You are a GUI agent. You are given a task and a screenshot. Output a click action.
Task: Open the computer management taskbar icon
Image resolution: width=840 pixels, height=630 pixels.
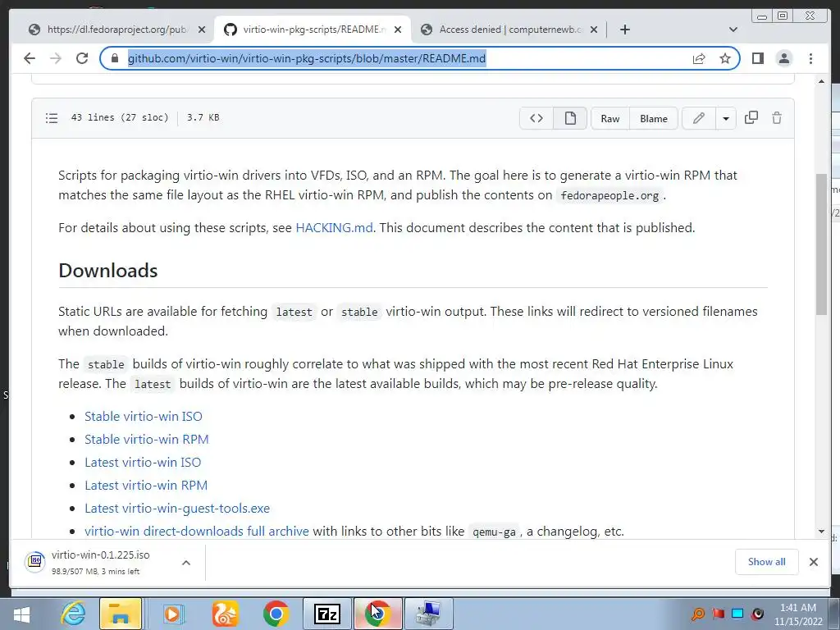tap(429, 614)
